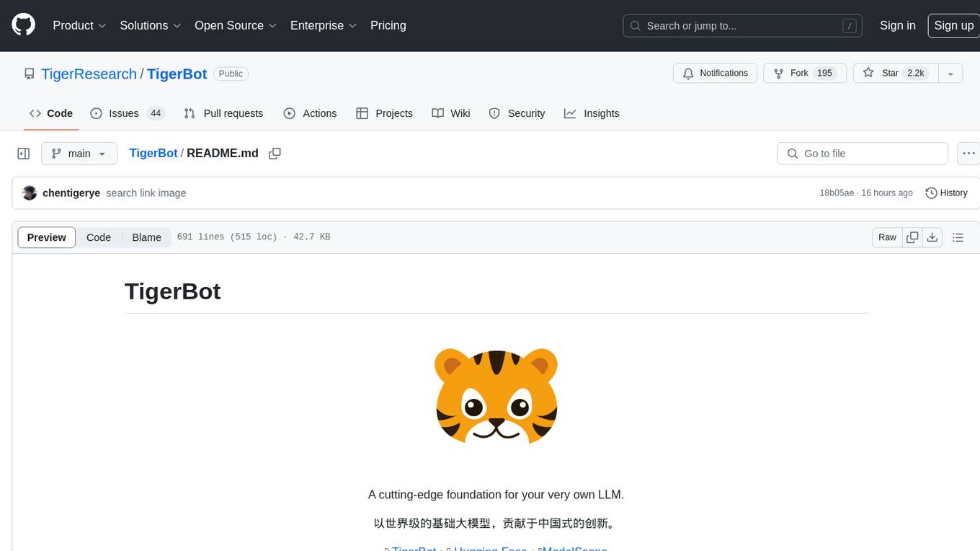Viewport: 980px width, 551px height.
Task: Open the TigerBot repository title link
Action: click(x=177, y=74)
